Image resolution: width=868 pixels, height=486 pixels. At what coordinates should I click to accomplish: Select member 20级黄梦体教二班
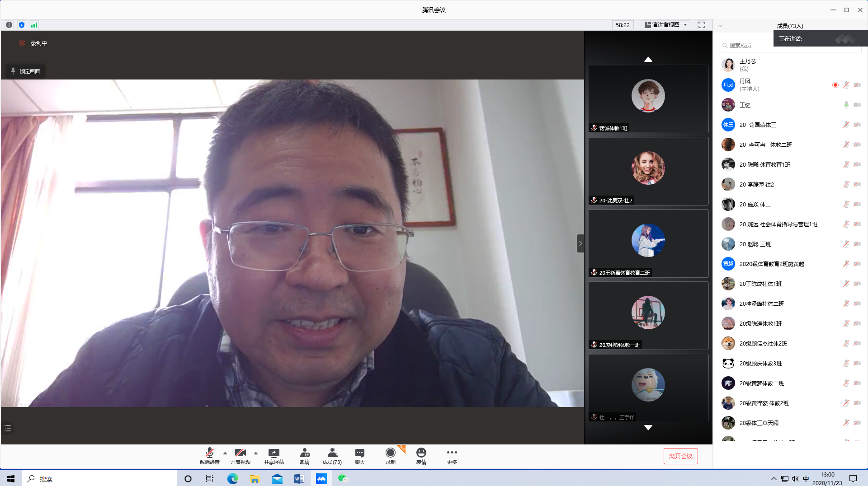[791, 383]
